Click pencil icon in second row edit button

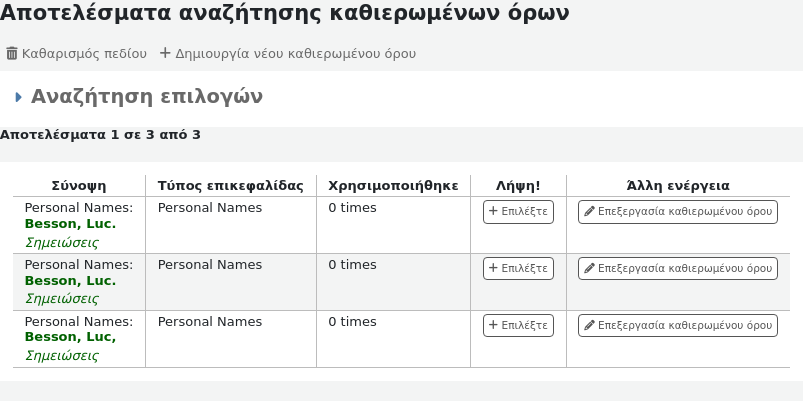coord(590,268)
